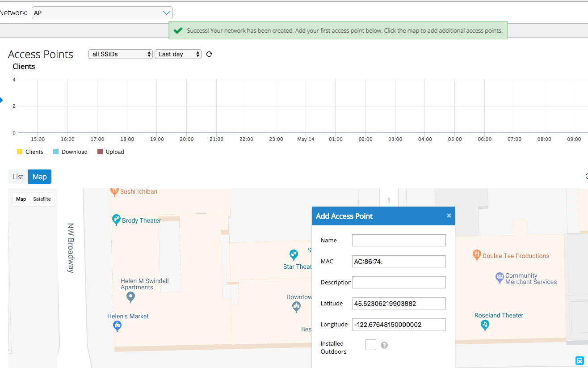This screenshot has width=588, height=368.
Task: Enable the Installed Outdoors checkbox
Action: click(371, 345)
